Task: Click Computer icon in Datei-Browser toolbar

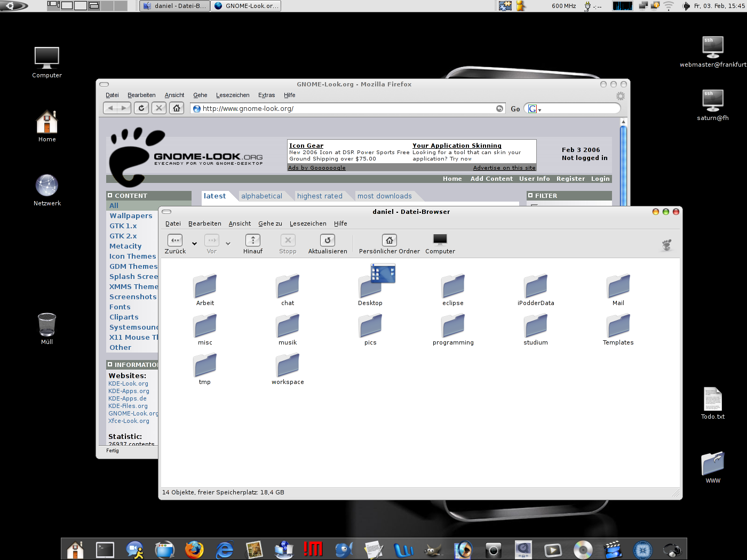Action: (x=440, y=239)
